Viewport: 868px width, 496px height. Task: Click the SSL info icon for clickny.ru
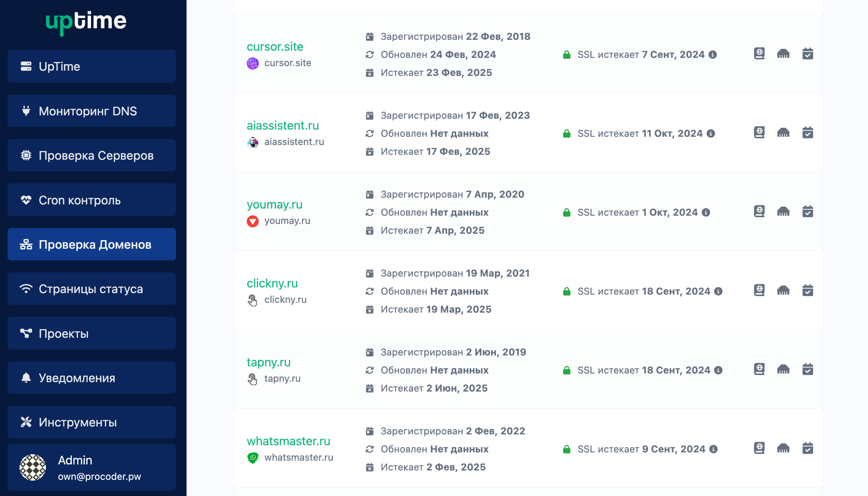(x=718, y=291)
